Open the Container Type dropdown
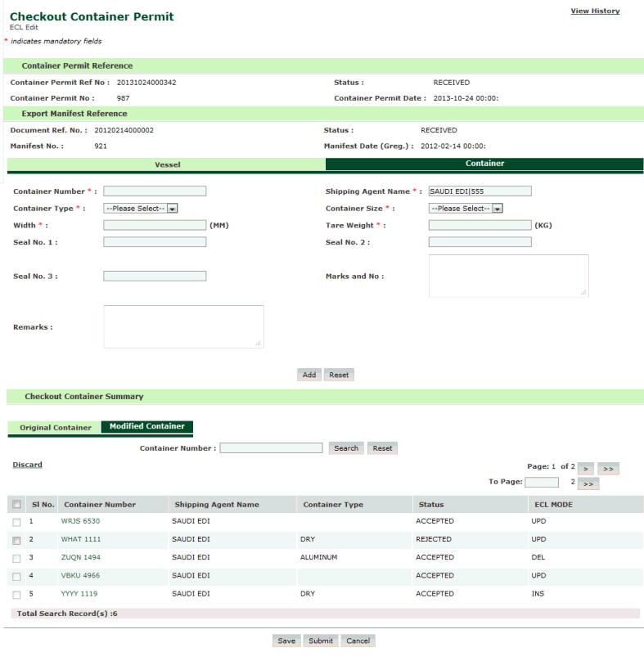Viewport: 644px width, 661px height. click(x=141, y=209)
